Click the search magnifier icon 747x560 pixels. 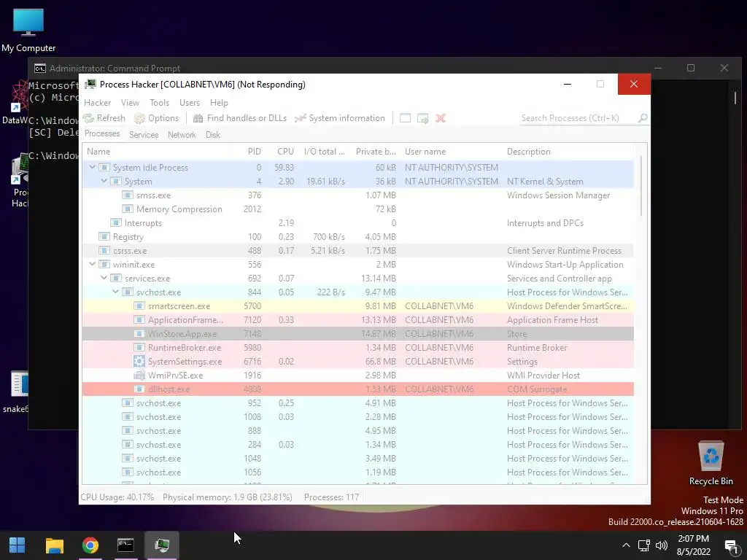[x=643, y=117]
